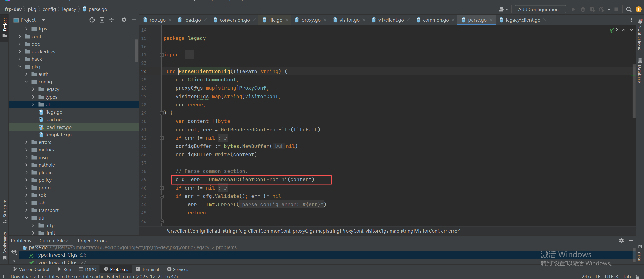Screen dimensions: 644x279
Task: Click the Collapse All icon in Project panel
Action: point(112,20)
